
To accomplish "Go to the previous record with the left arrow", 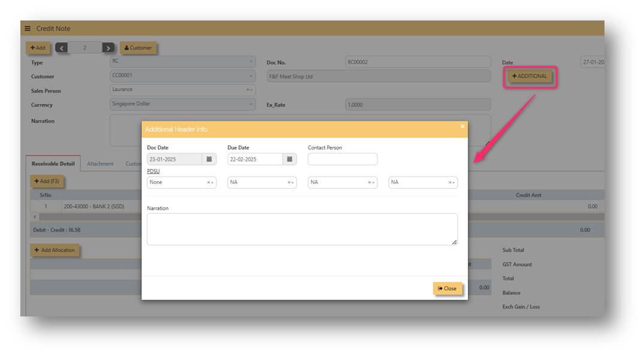I will (62, 48).
